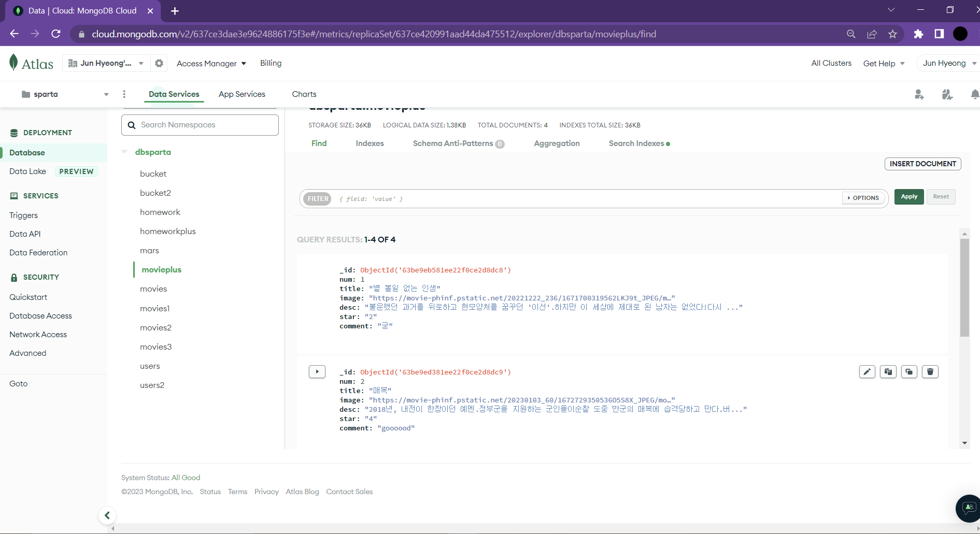Open the browser profile avatar
Viewport: 980px width, 534px height.
pos(960,34)
